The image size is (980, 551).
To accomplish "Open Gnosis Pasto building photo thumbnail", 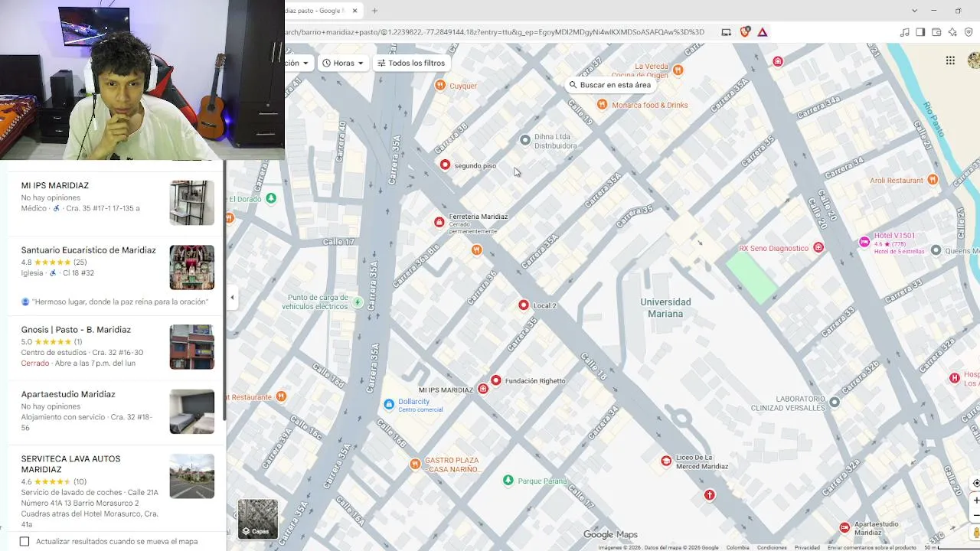I will [192, 347].
